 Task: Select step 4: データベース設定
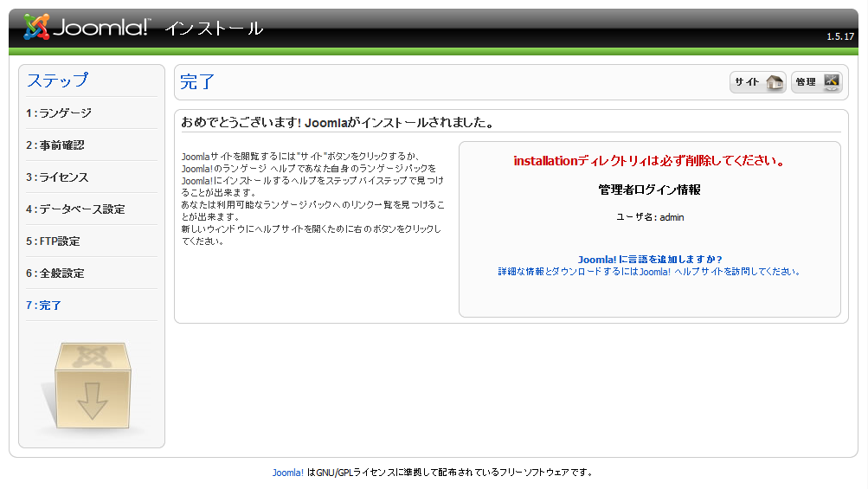point(75,209)
